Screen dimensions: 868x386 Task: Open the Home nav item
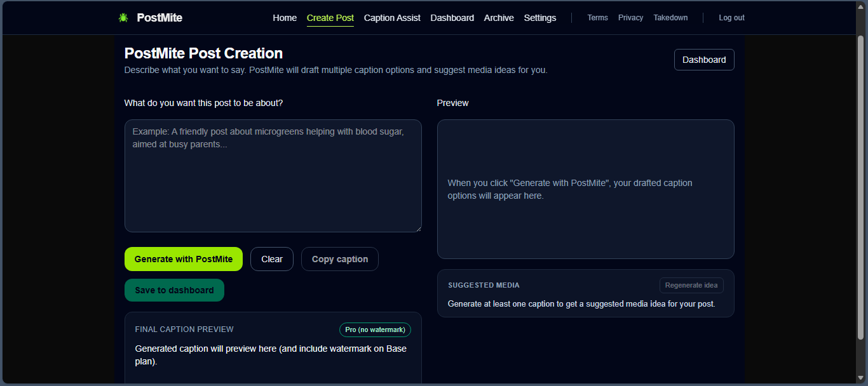(285, 18)
